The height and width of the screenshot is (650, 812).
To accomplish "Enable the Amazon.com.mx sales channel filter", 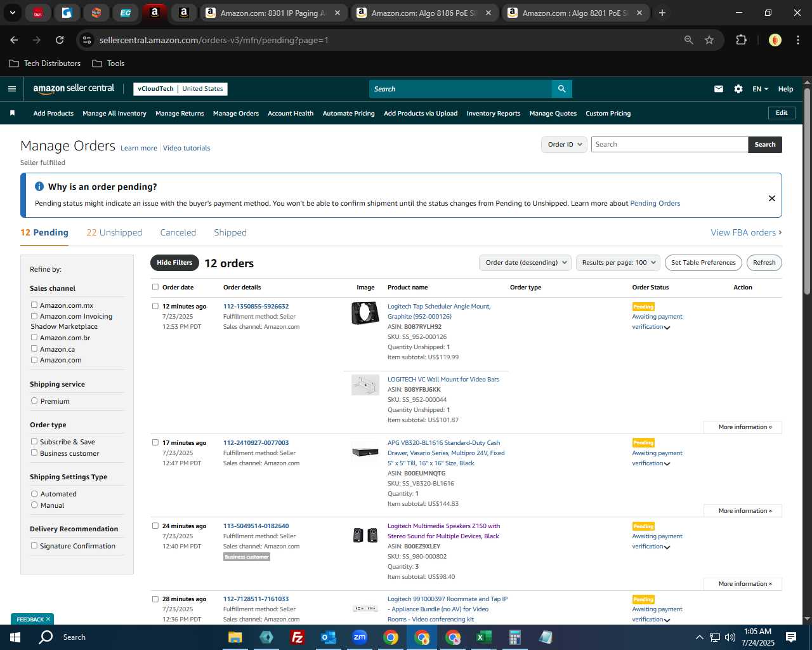I will click(x=34, y=305).
